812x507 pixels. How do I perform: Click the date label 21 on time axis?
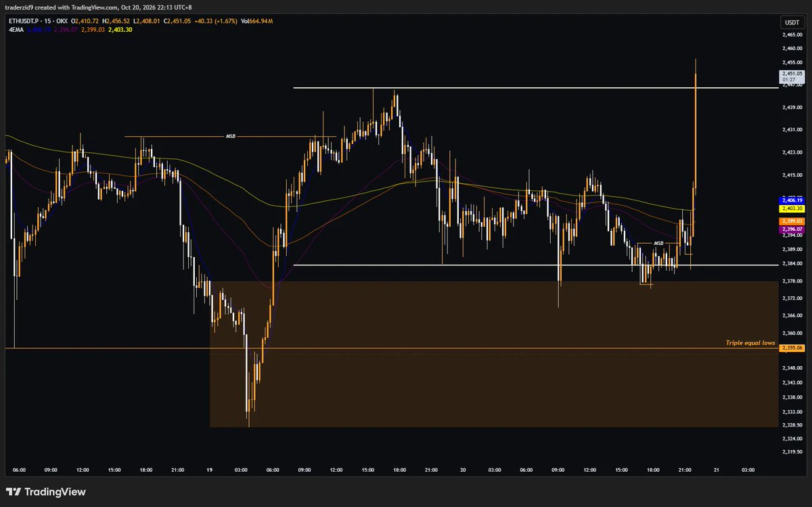pos(716,470)
